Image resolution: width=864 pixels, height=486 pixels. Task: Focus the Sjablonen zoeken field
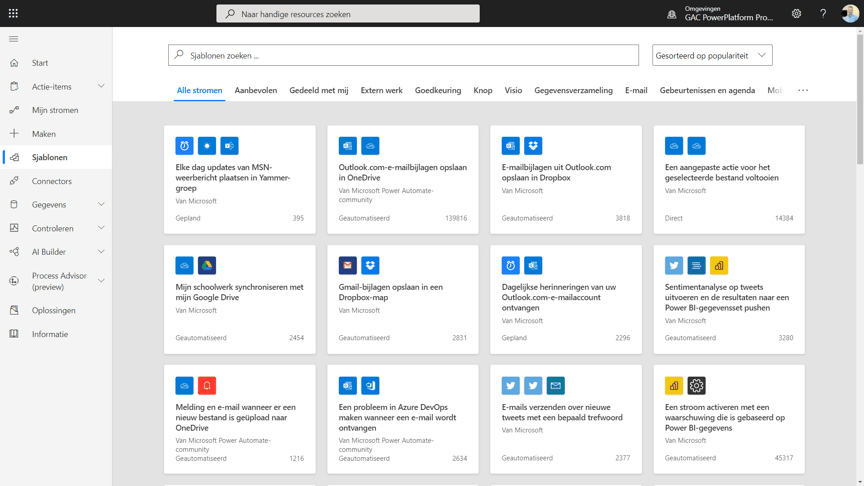(403, 55)
